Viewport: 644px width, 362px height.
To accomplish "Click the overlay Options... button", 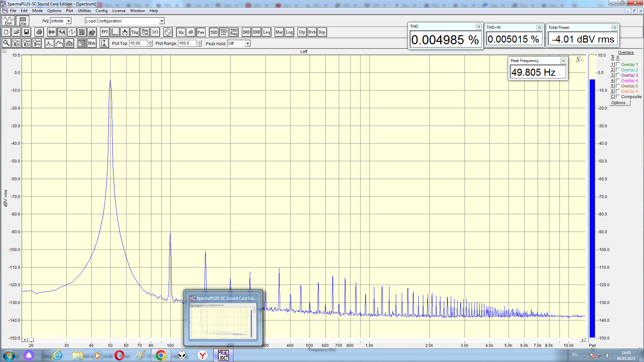I will tap(620, 103).
